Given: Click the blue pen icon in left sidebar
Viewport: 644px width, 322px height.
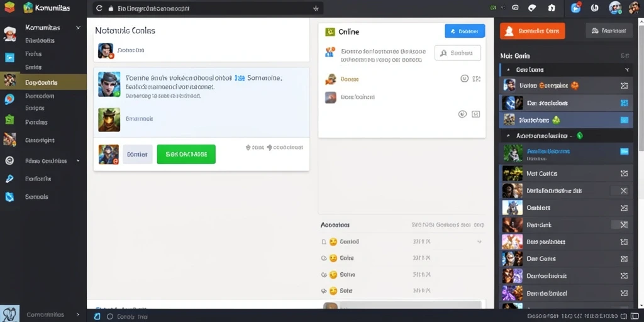Looking at the screenshot, I should [9, 179].
